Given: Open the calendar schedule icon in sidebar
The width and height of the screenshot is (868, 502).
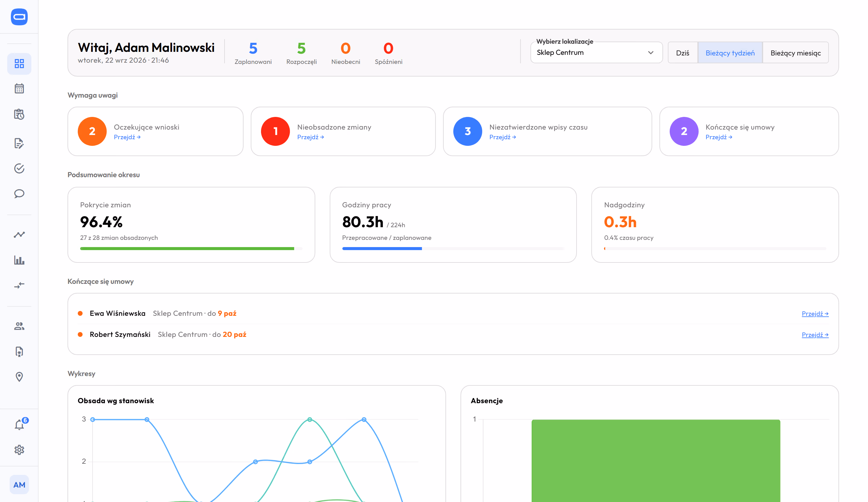Looking at the screenshot, I should click(19, 89).
